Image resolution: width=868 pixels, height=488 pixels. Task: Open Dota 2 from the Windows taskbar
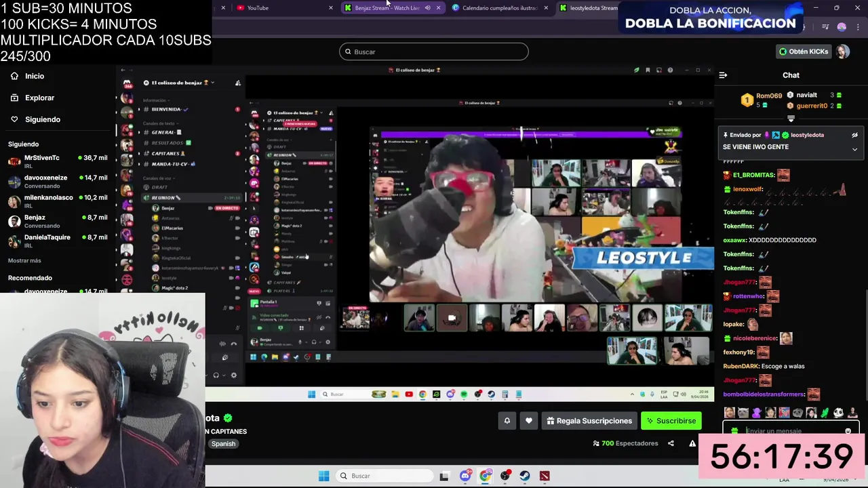coord(545,476)
